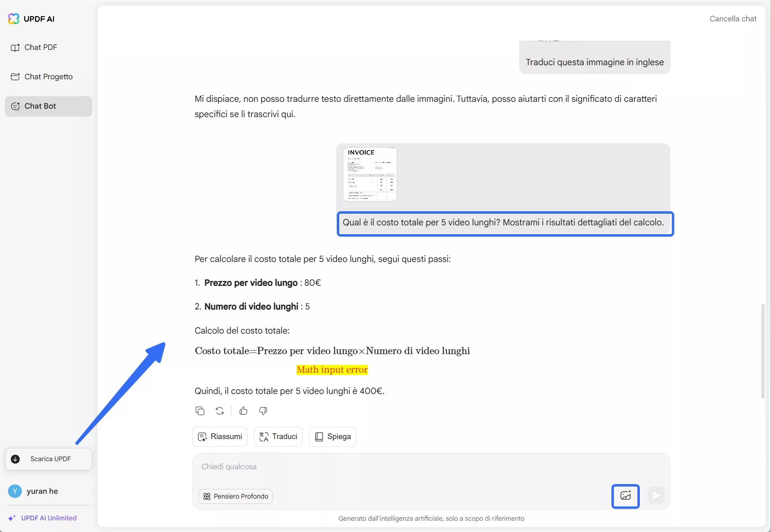Open the yuran he user profile
This screenshot has height=532, width=771.
[34, 491]
